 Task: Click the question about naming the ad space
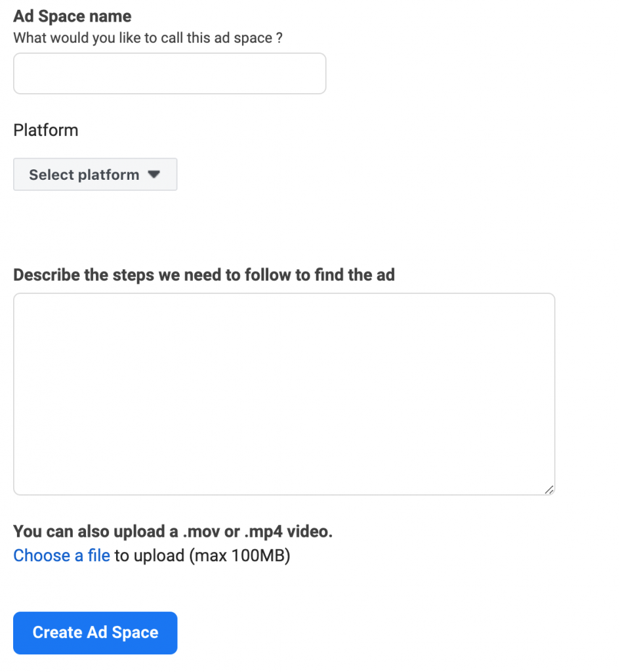[148, 37]
